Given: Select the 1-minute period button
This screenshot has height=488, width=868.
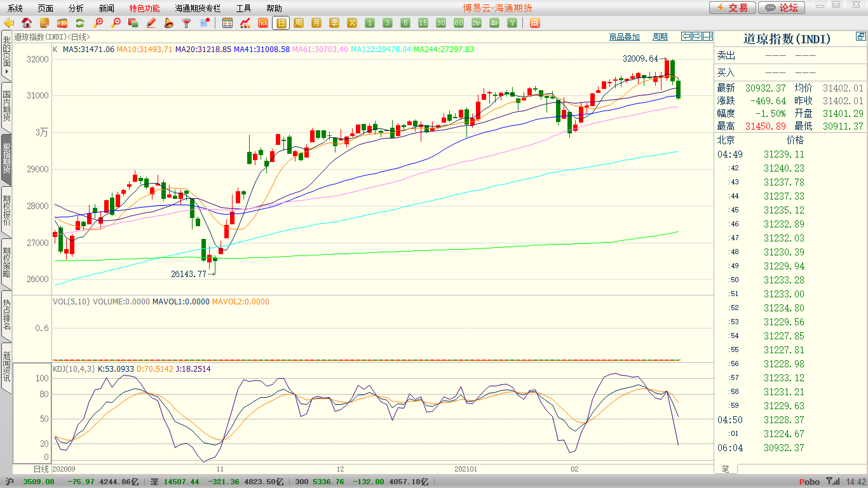Looking at the screenshot, I should 370,23.
